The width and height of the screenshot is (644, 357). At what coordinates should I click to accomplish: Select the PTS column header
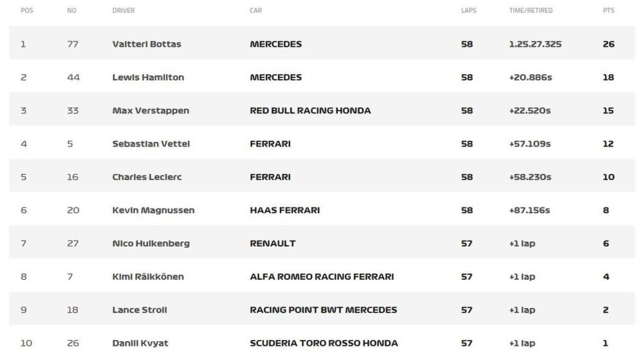pos(609,11)
